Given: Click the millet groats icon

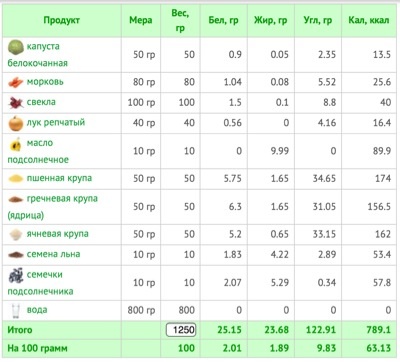Looking at the screenshot, I should 16,179.
